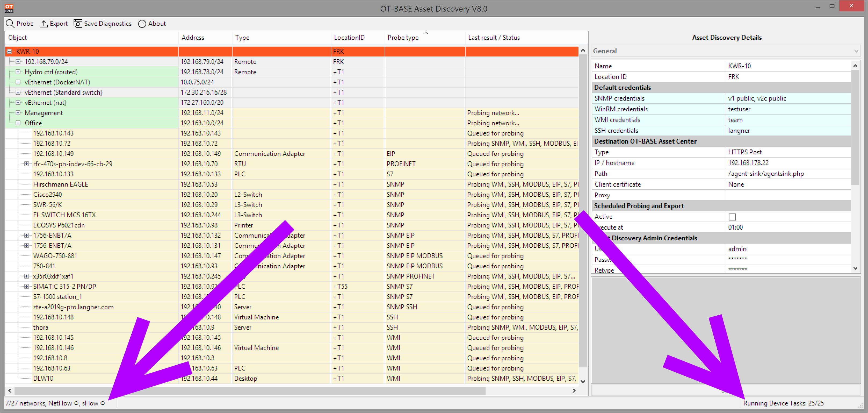868x413 pixels.
Task: Sort by the Object column header
Action: [x=92, y=37]
